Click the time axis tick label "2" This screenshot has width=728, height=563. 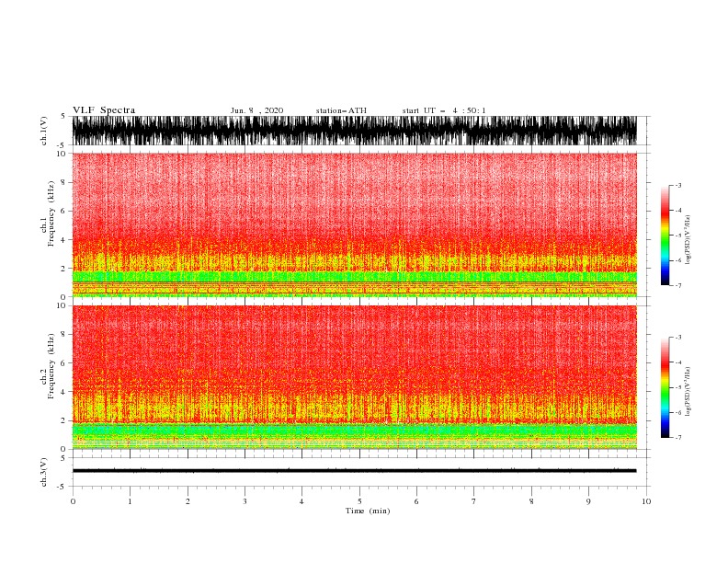tap(188, 501)
